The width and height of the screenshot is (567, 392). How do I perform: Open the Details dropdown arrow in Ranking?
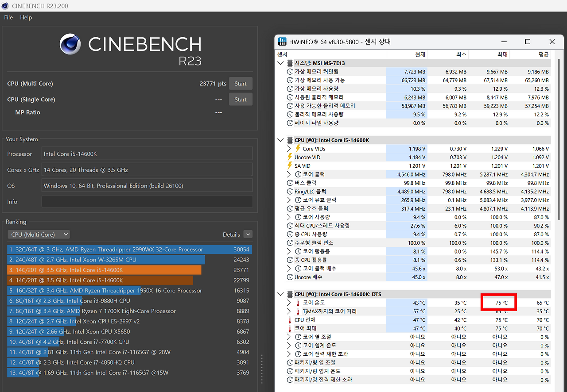click(x=248, y=234)
